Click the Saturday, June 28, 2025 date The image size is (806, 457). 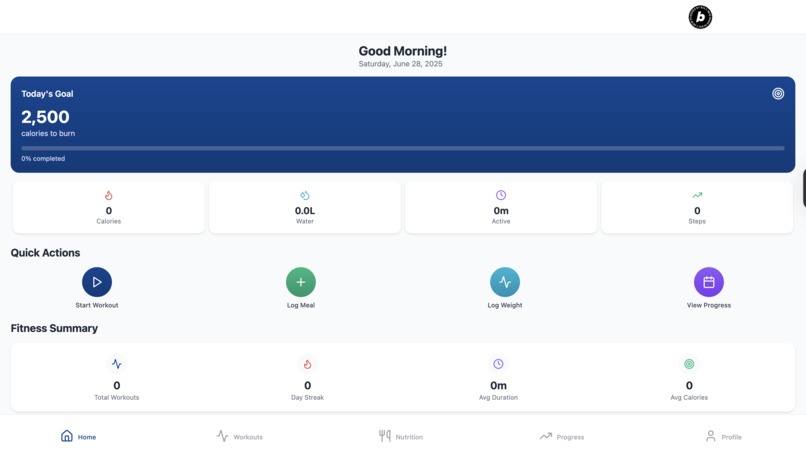click(x=400, y=64)
